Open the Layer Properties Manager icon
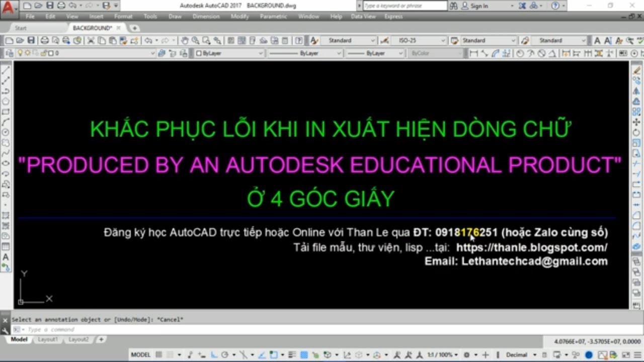The width and height of the screenshot is (644, 362). point(9,53)
